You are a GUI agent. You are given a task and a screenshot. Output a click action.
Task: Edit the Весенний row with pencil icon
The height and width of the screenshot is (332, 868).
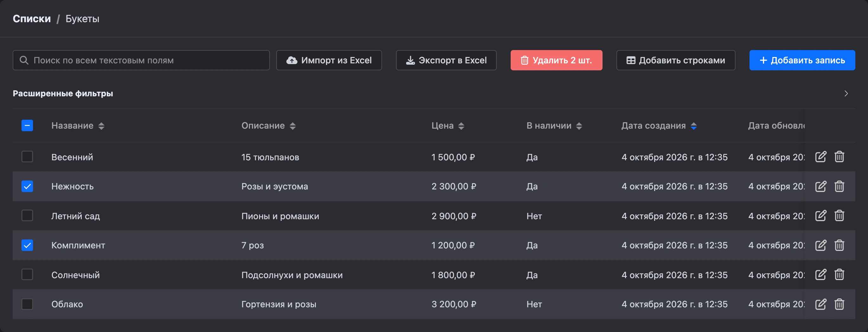(820, 157)
